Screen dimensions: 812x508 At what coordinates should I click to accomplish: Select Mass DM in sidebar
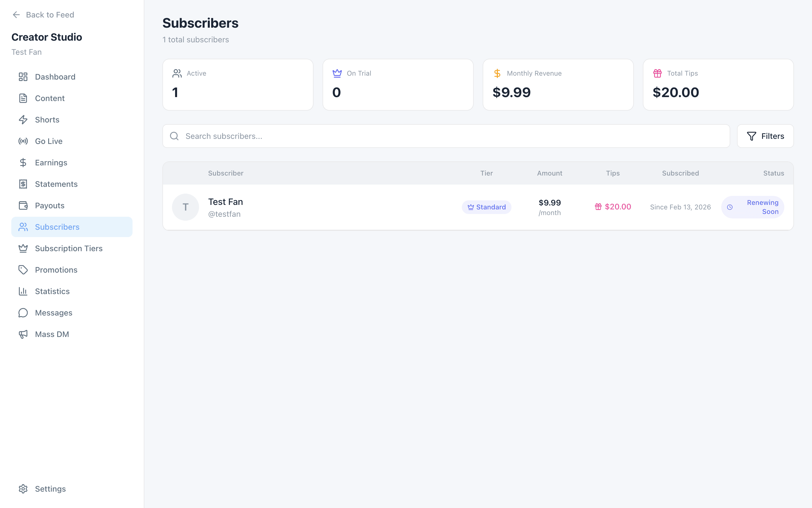point(72,334)
